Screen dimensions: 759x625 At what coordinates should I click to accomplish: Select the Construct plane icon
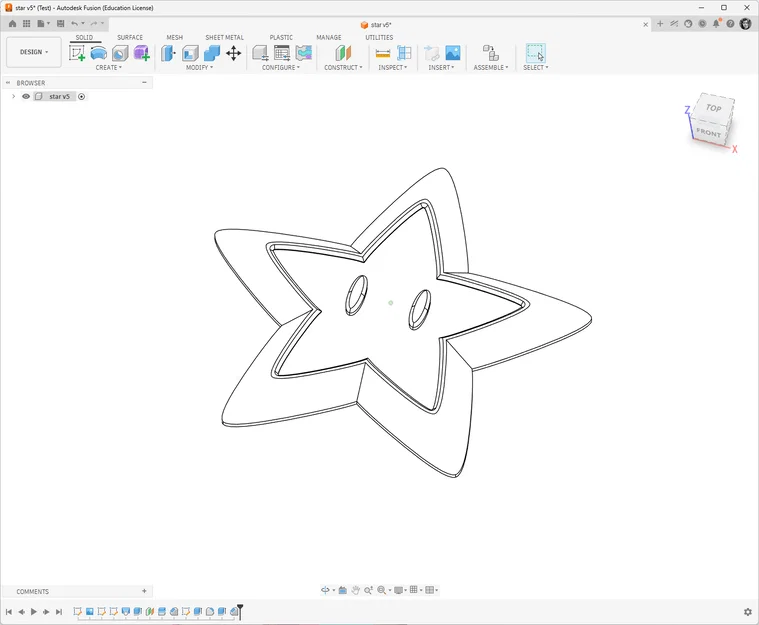click(343, 53)
